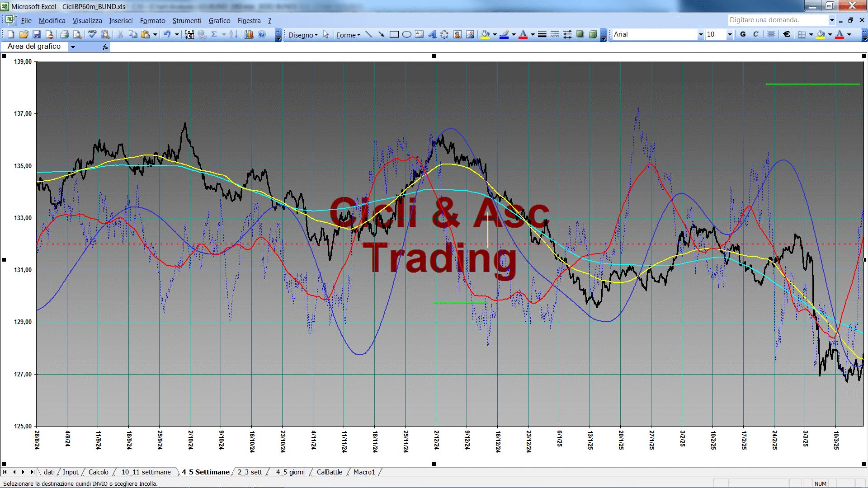Screen dimensions: 868x488
Task: Expand the Area del grafico name box dropdown
Action: tap(73, 47)
